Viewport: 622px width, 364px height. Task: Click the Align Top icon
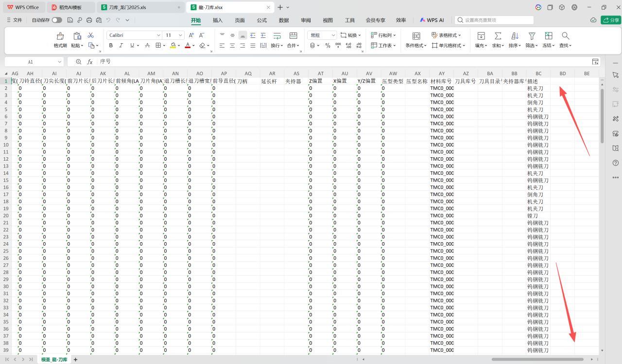(x=222, y=35)
